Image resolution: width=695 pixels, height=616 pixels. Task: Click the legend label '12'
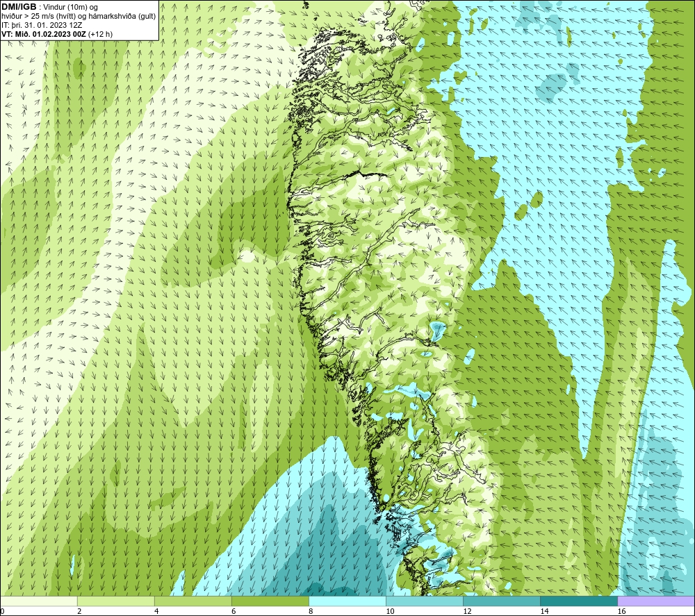(x=467, y=611)
